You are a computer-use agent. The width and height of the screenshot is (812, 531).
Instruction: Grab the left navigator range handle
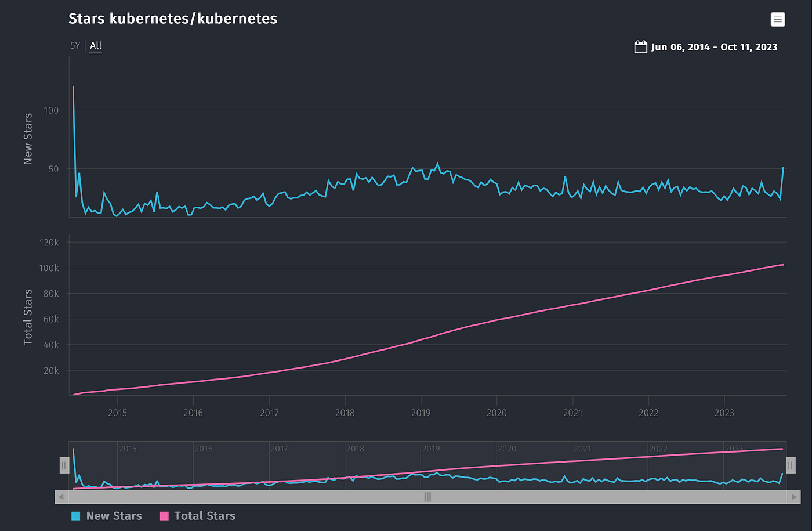(64, 465)
